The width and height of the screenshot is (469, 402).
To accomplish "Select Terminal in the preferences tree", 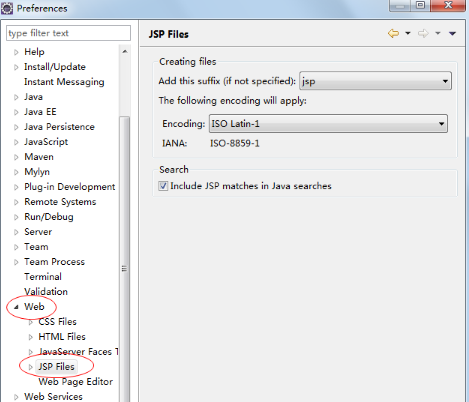I will tap(43, 277).
